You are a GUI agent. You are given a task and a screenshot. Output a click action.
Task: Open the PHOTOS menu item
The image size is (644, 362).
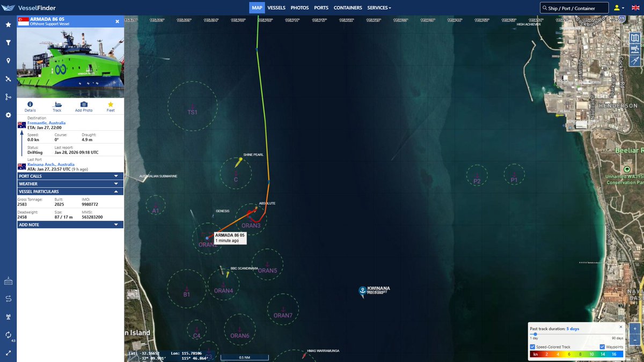click(300, 8)
